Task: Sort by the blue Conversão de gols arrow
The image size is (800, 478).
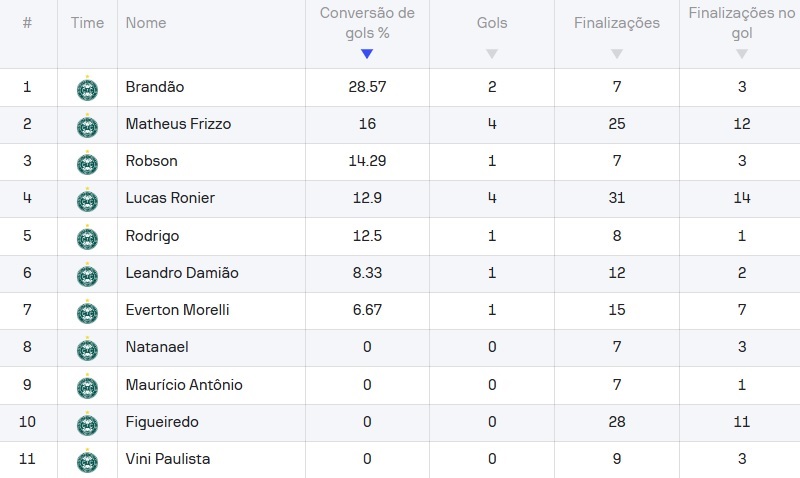Action: pyautogui.click(x=367, y=54)
